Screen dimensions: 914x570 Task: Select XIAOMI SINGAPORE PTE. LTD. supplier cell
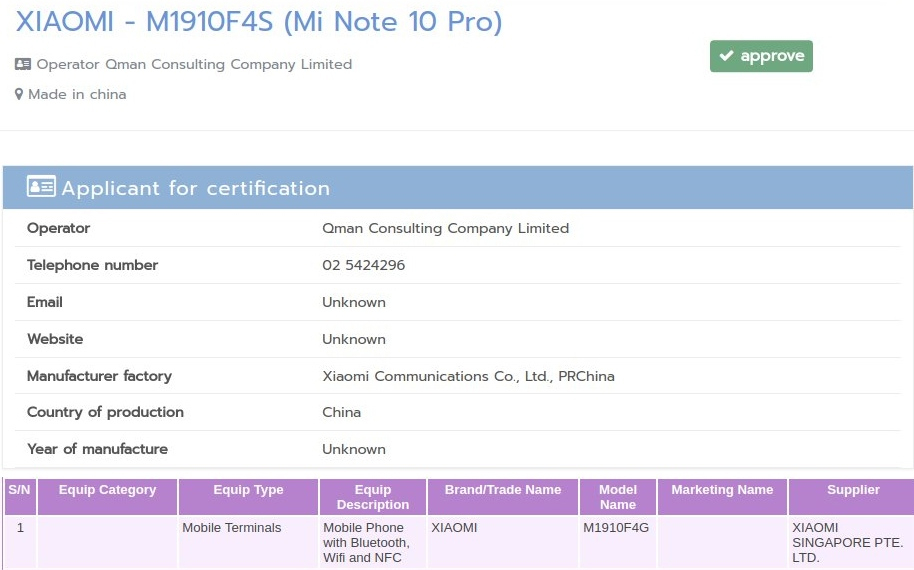[x=851, y=542]
